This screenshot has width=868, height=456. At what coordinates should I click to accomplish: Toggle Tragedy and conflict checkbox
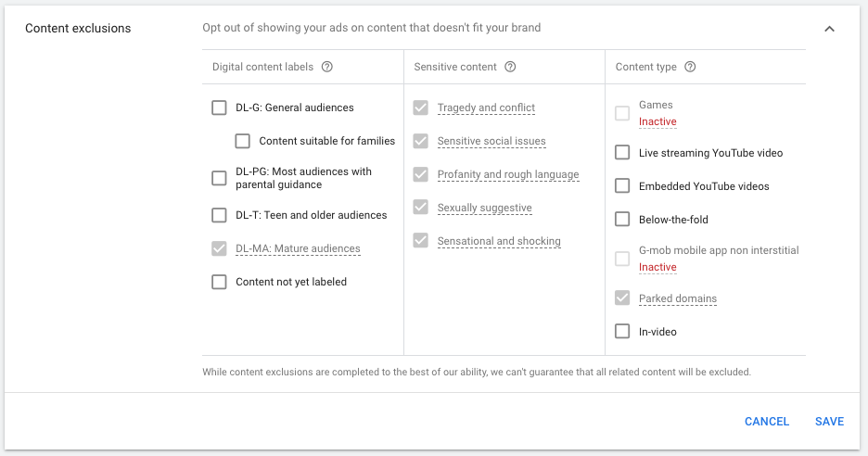(x=421, y=108)
